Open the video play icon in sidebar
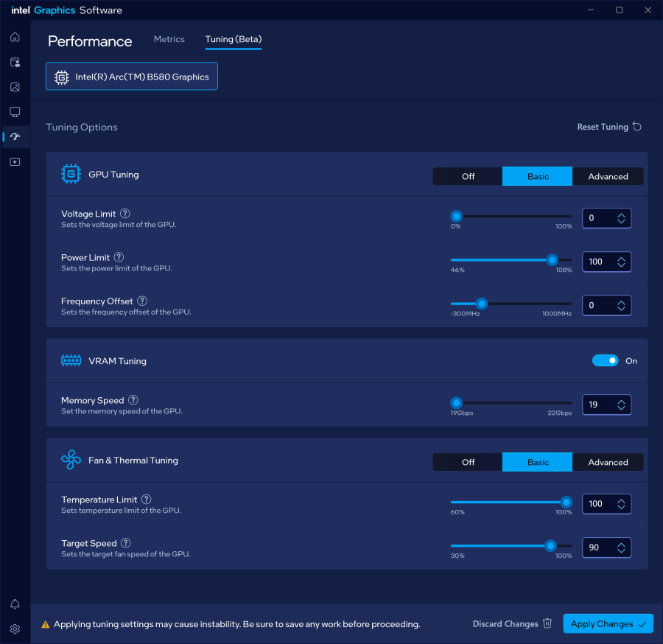 click(x=15, y=162)
